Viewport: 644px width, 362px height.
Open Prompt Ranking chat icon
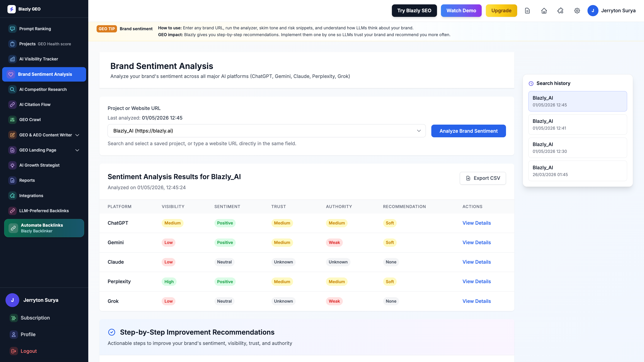coord(12,29)
